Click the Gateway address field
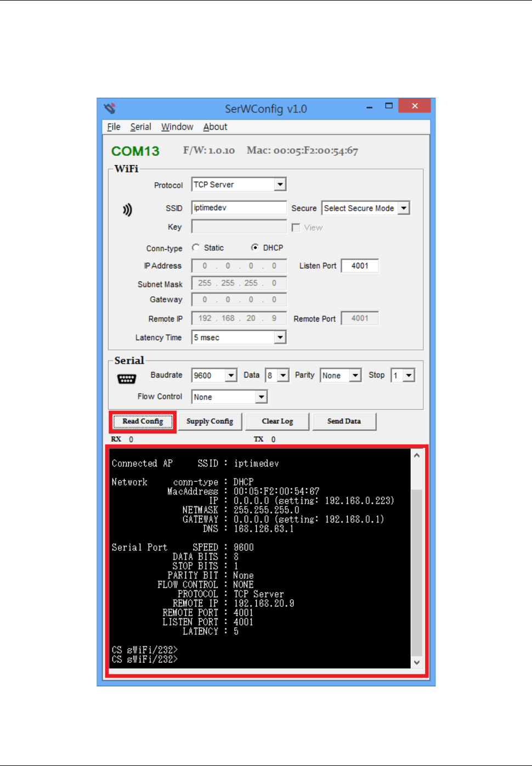This screenshot has height=766, width=532. 239,300
